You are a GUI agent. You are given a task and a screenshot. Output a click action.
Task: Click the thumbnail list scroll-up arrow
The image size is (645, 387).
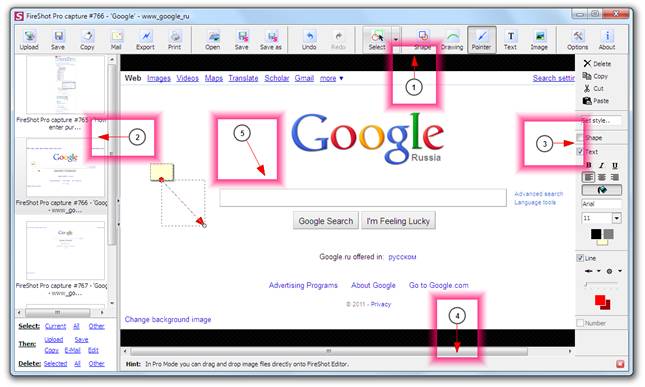(112, 60)
